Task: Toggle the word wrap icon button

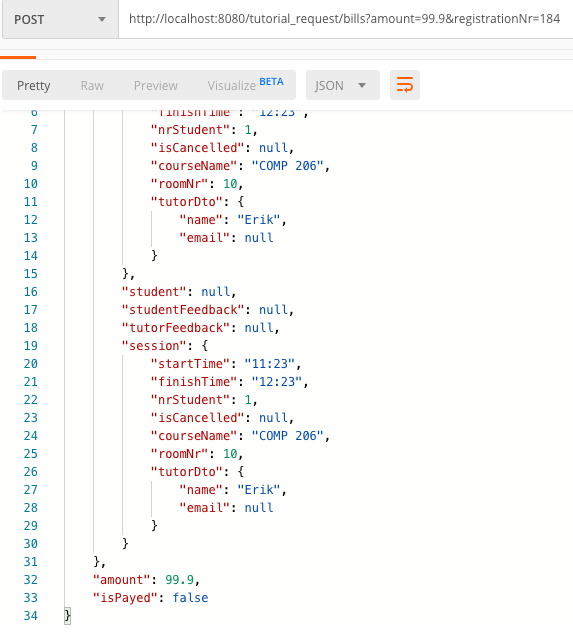Action: click(x=405, y=85)
